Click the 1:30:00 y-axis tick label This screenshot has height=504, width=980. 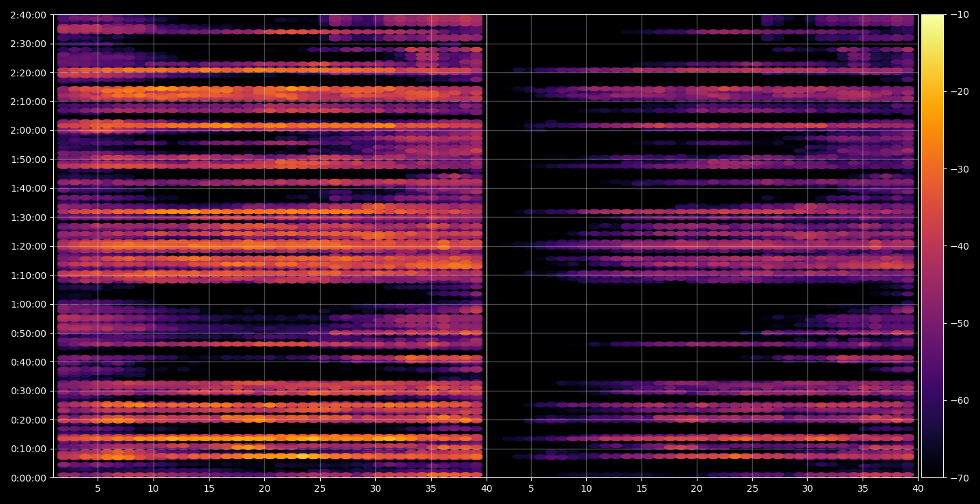click(x=29, y=218)
